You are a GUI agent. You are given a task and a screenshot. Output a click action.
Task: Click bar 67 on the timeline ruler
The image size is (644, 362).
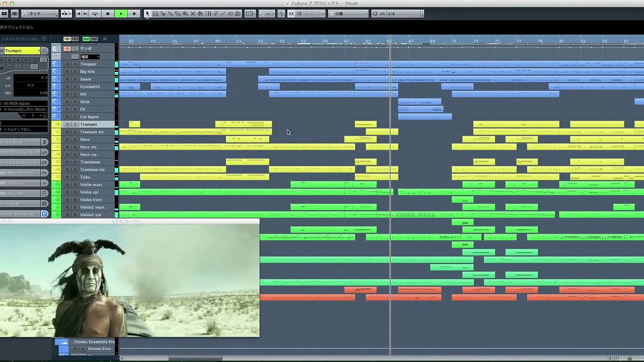tap(411, 40)
